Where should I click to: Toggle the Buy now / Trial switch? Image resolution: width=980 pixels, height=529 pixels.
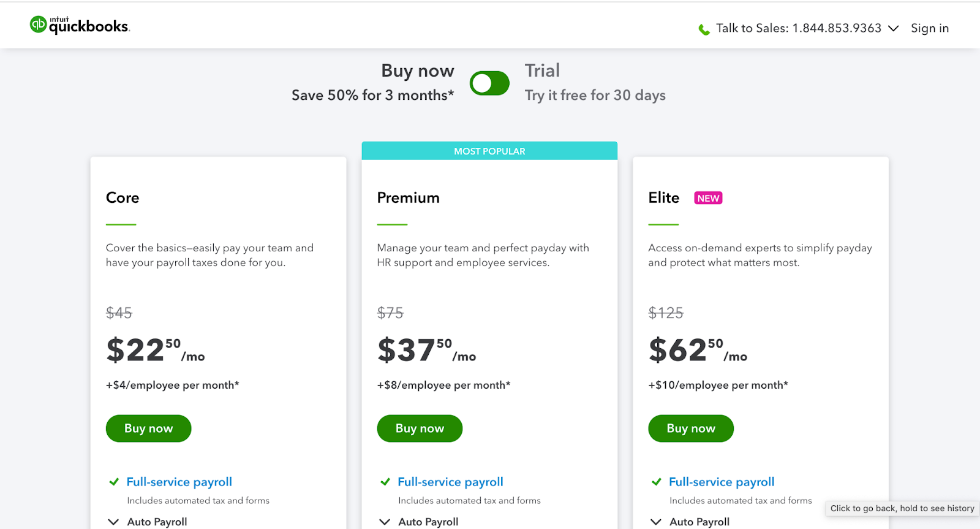click(489, 83)
